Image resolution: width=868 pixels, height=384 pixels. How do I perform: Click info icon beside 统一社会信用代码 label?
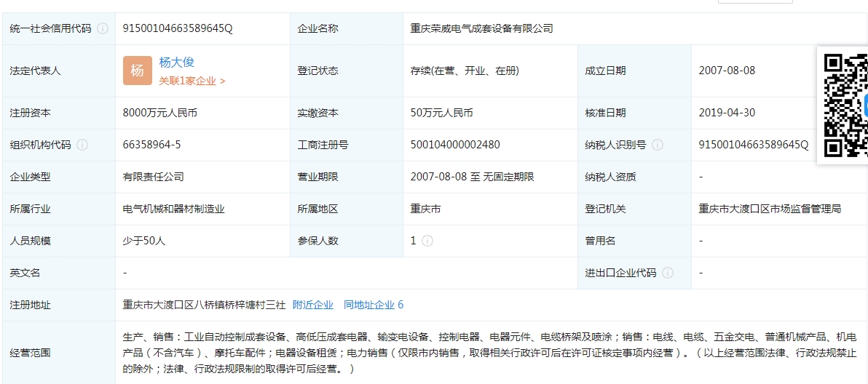pos(103,28)
